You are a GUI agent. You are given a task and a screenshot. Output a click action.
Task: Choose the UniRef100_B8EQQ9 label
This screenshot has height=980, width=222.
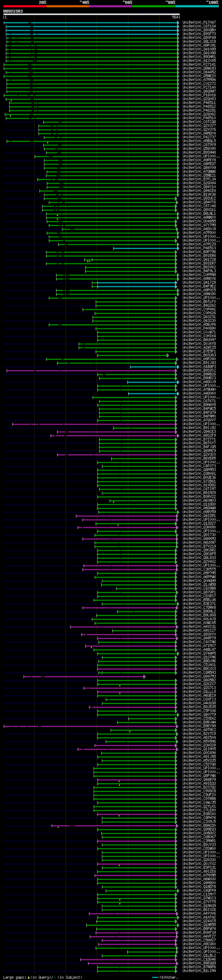pyautogui.click(x=199, y=963)
